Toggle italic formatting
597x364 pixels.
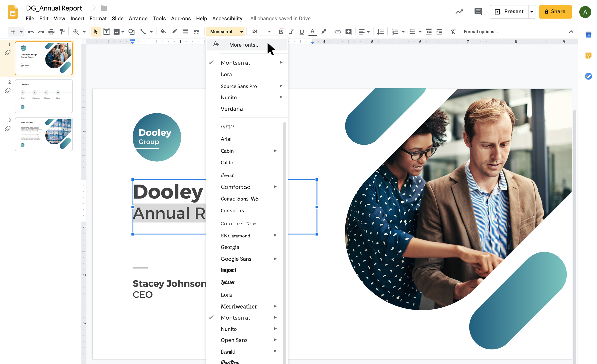tap(291, 32)
